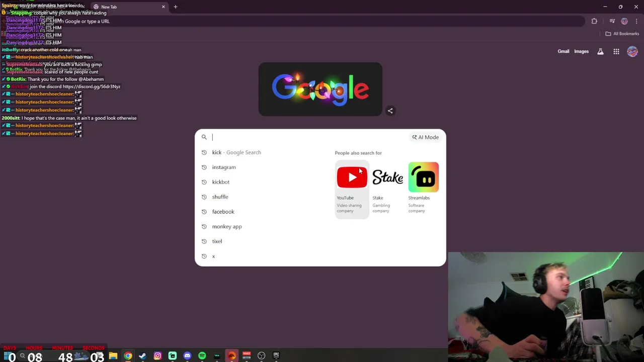Open the Google account avatar on page

point(632,51)
